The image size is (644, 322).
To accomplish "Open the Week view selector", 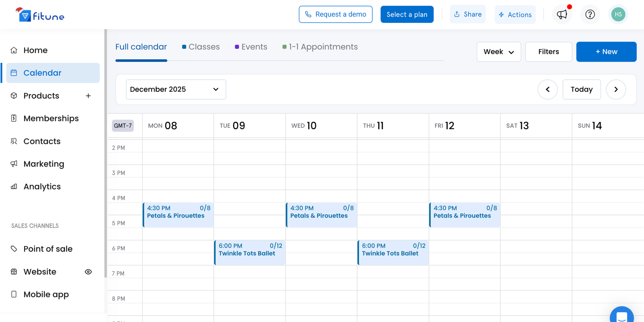I will coord(499,52).
